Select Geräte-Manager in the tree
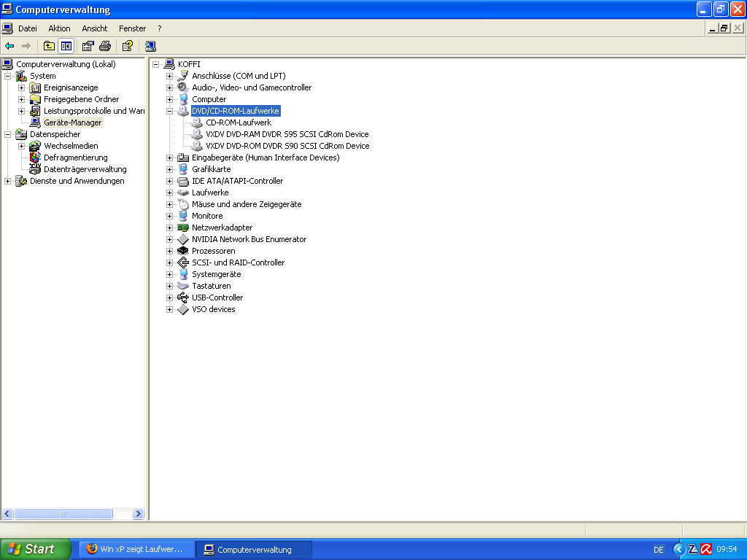 (x=72, y=122)
